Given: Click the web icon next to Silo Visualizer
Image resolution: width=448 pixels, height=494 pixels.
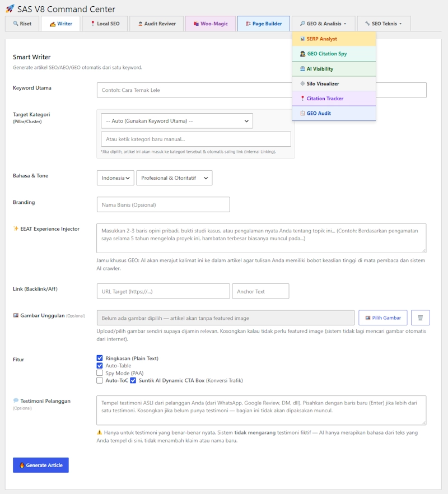Looking at the screenshot, I should point(302,83).
